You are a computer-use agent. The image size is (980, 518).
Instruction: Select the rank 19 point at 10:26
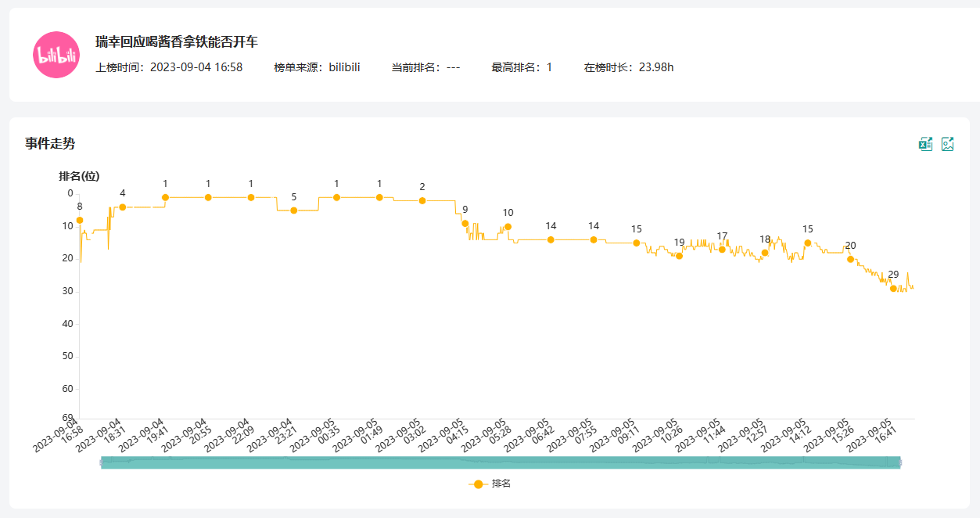680,256
